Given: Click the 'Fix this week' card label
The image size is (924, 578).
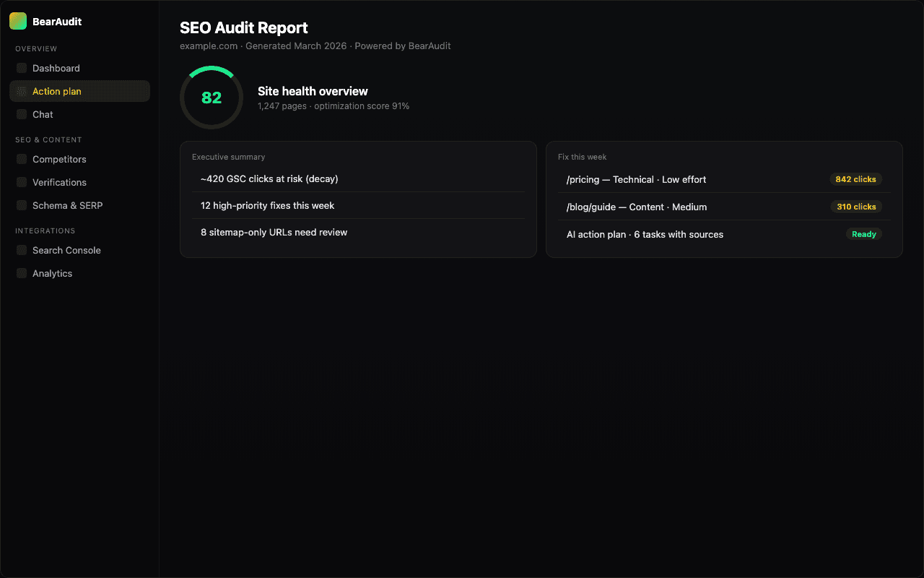Looking at the screenshot, I should (583, 157).
